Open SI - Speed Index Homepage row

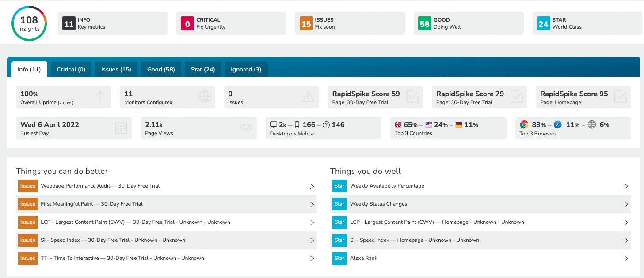tap(480, 240)
